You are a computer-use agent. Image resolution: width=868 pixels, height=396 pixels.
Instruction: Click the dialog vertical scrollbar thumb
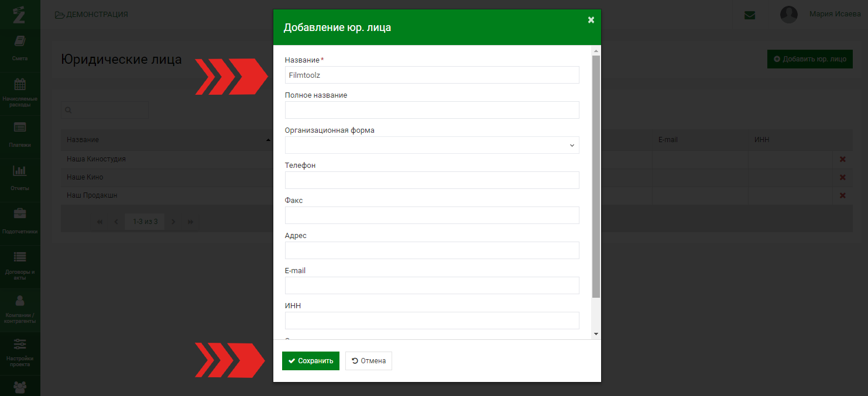(x=596, y=177)
